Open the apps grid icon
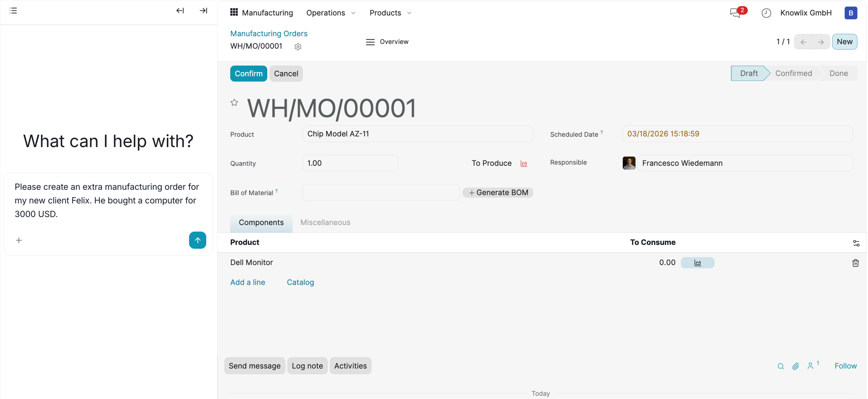Screen dimensions: 868x399 click(234, 12)
